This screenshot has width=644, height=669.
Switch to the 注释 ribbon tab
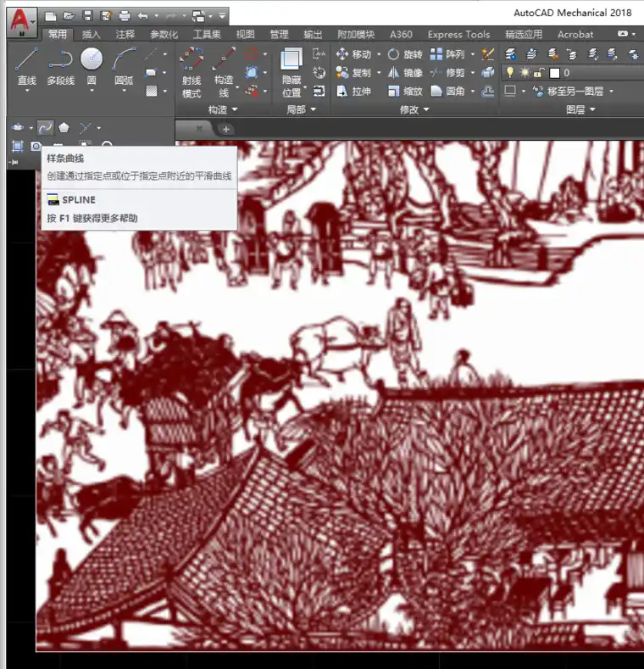(125, 35)
